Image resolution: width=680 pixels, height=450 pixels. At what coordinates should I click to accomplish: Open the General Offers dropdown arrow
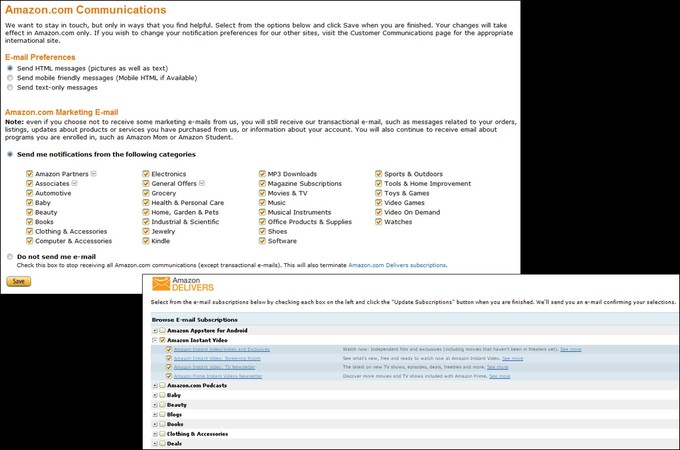coord(202,183)
